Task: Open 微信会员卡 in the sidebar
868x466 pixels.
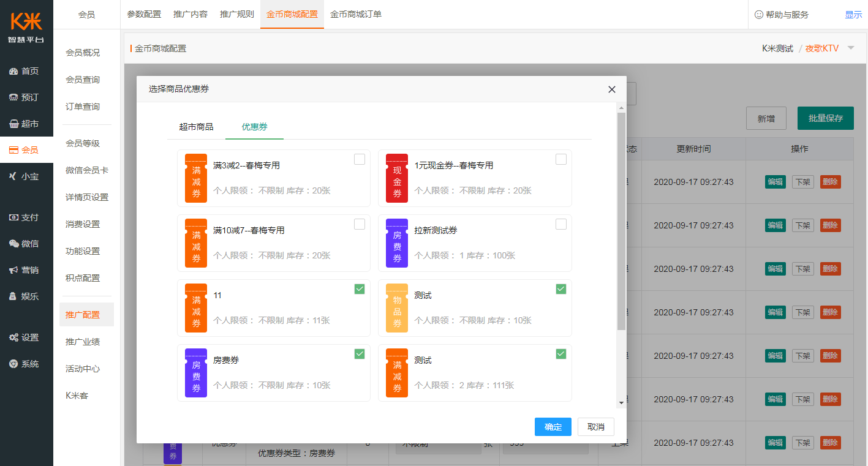Action: (x=87, y=170)
